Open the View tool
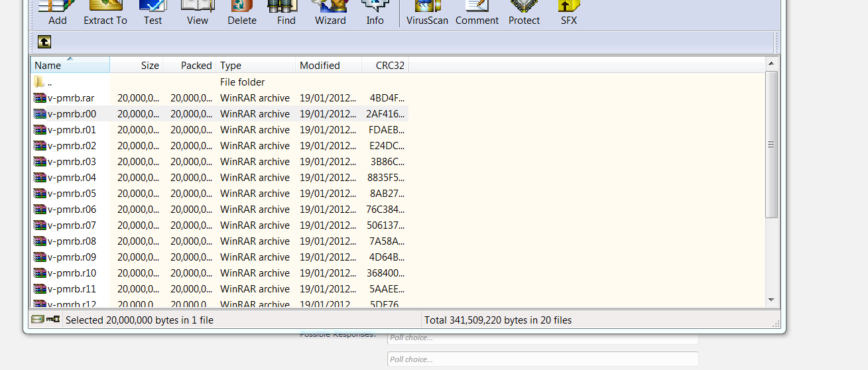The height and width of the screenshot is (370, 868). coord(198,13)
